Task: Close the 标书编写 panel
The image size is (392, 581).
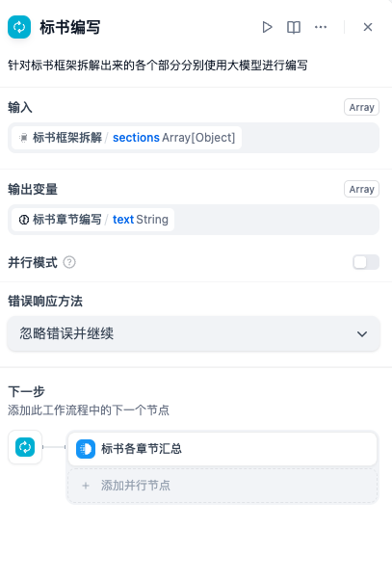Action: click(x=368, y=27)
